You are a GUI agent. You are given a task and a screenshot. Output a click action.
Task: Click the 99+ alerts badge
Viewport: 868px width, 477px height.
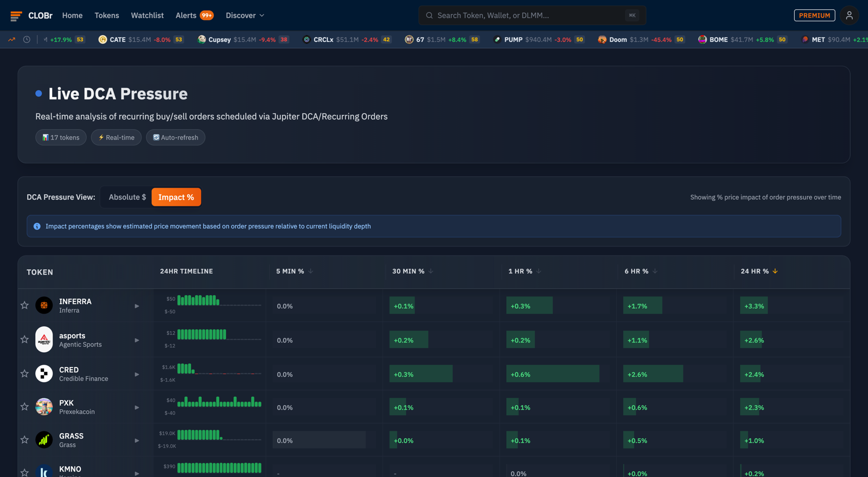(207, 15)
